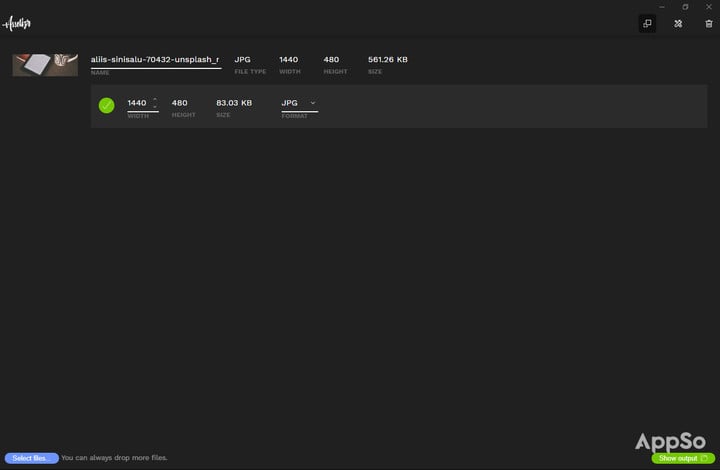This screenshot has width=720, height=470.
Task: Click the green checkmark status icon
Action: click(x=107, y=106)
